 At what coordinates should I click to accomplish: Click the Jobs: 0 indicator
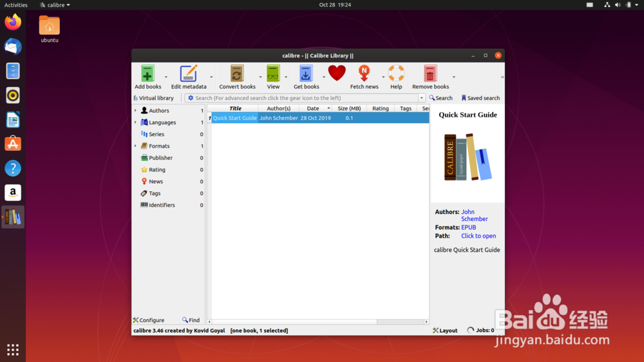pos(480,330)
